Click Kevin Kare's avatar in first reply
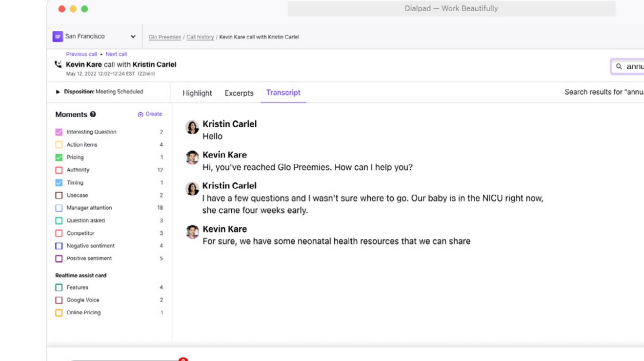 click(192, 158)
